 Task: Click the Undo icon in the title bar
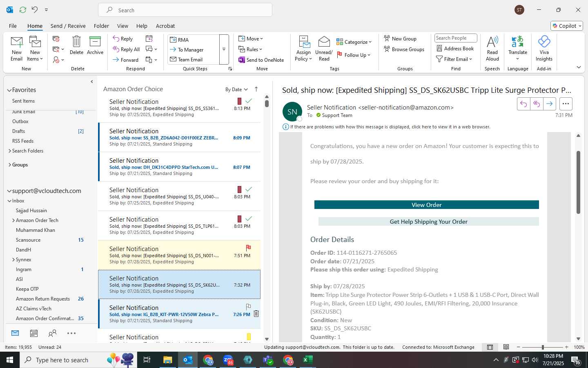click(35, 9)
